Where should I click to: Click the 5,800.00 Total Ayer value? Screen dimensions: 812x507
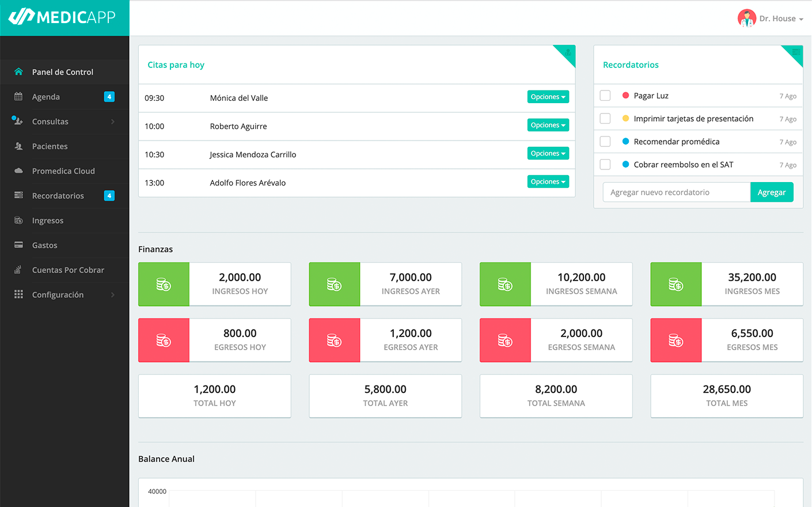385,389
